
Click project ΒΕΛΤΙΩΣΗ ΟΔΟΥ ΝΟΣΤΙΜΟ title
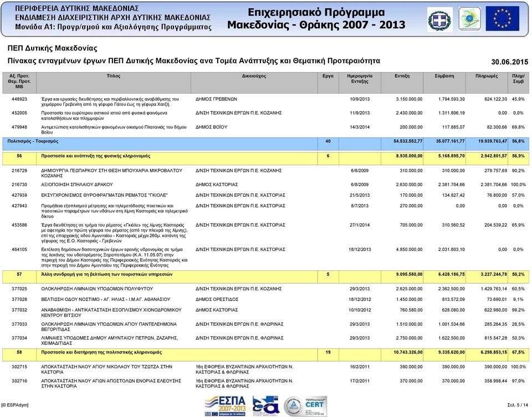106,299
